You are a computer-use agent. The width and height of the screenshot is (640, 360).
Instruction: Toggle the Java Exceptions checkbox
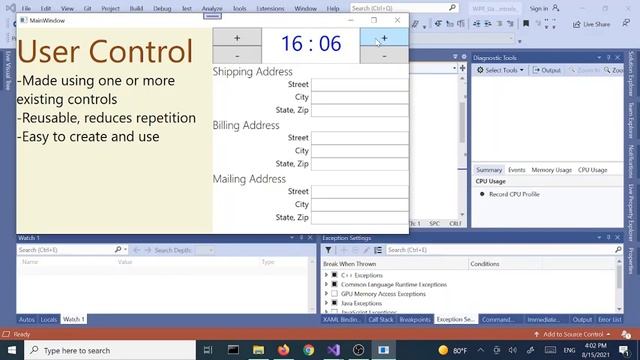334,303
